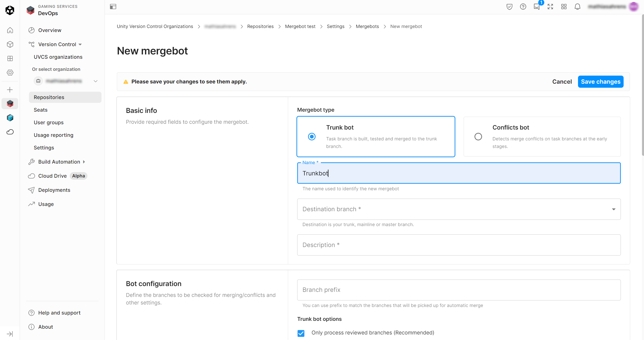Open the Seats menu item

tap(41, 110)
